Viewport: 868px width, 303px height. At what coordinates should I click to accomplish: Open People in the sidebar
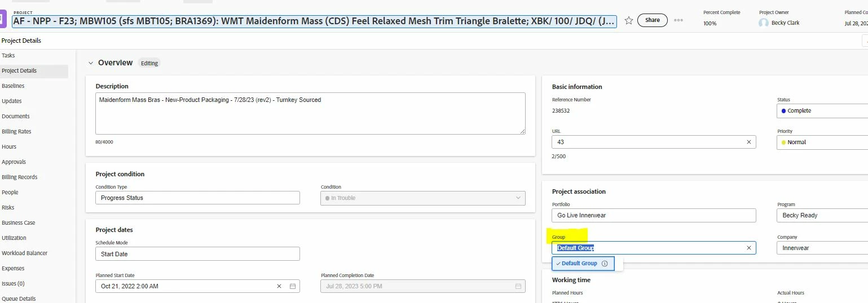(10, 193)
